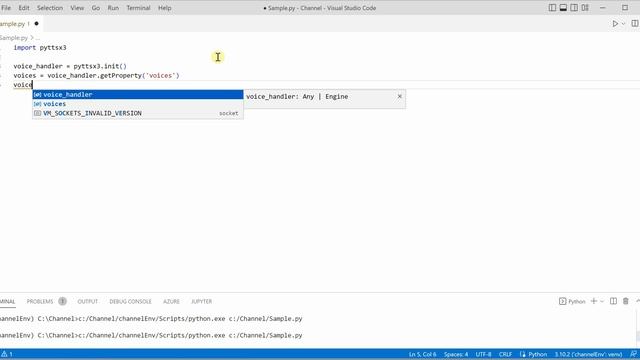Open the Help menu
Image resolution: width=640 pixels, height=360 pixels.
tap(164, 8)
